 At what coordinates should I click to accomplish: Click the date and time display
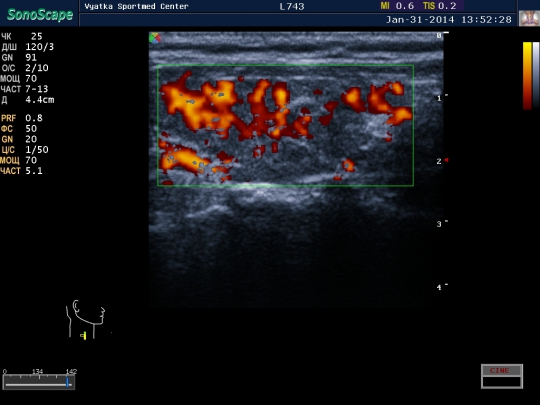(x=449, y=20)
